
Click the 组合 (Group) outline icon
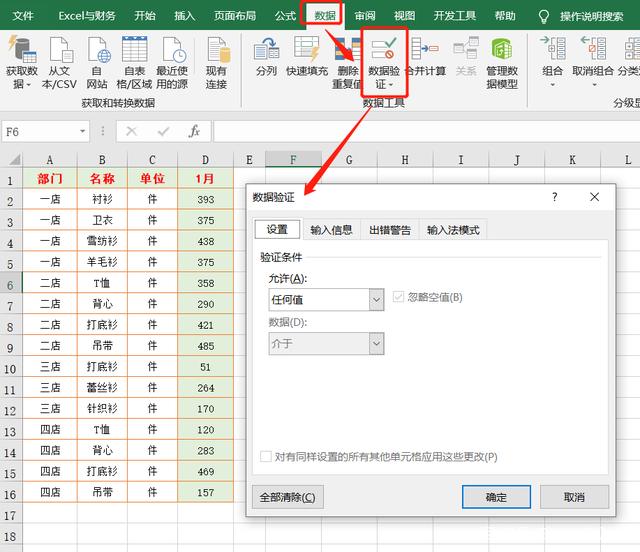point(552,52)
